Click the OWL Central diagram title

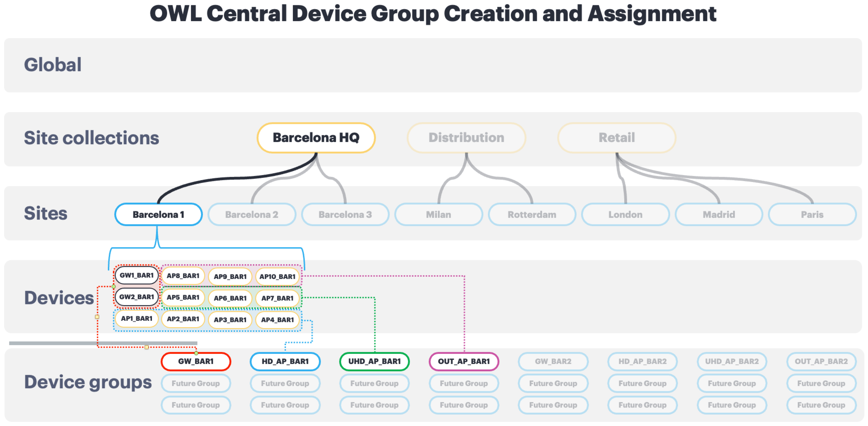433,14
